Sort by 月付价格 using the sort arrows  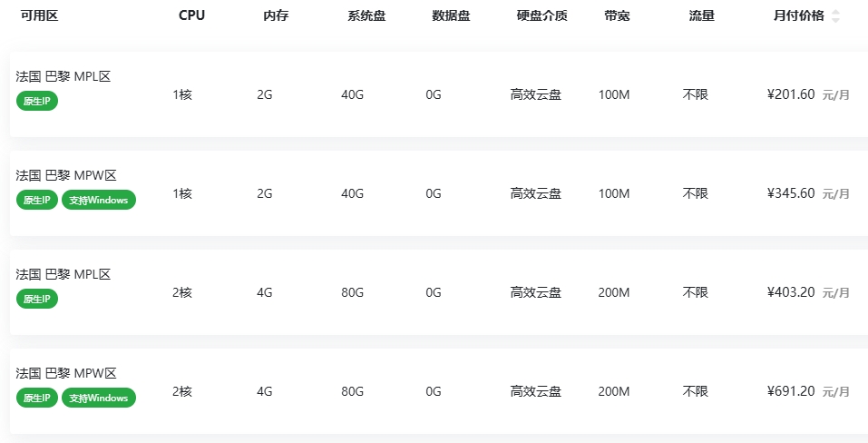click(x=835, y=16)
